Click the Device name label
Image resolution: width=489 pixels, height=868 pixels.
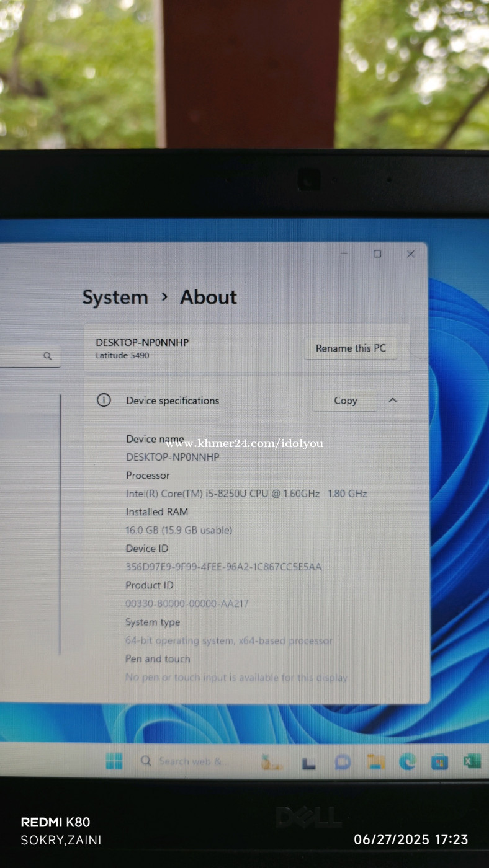(155, 439)
